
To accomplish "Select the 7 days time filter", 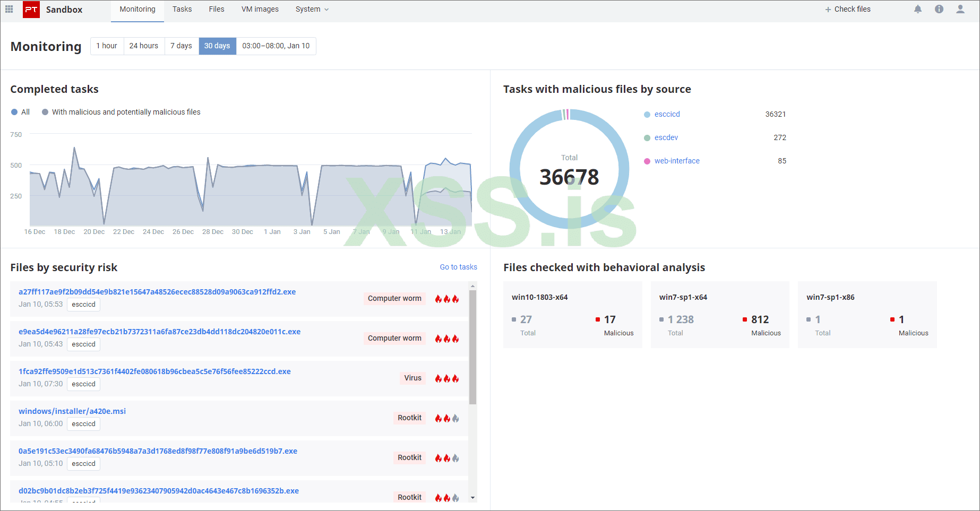I will [x=181, y=46].
